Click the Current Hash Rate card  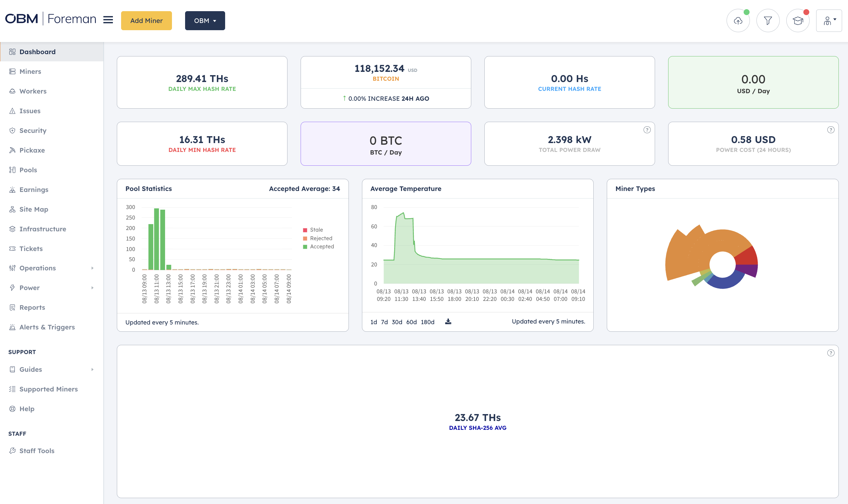569,82
